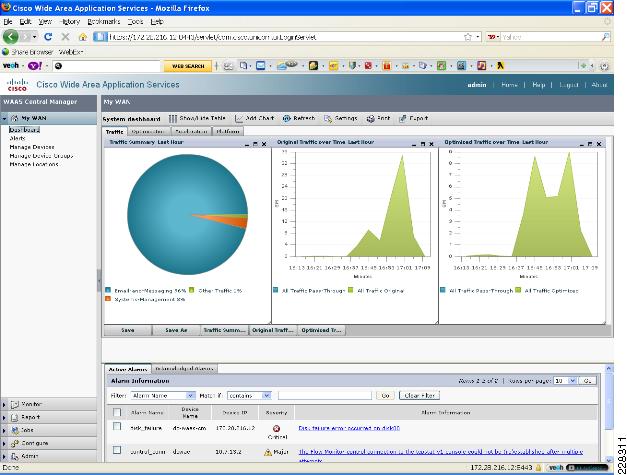Click the Yahoo Y! toolbar icon
The height and width of the screenshot is (475, 627).
[35, 66]
